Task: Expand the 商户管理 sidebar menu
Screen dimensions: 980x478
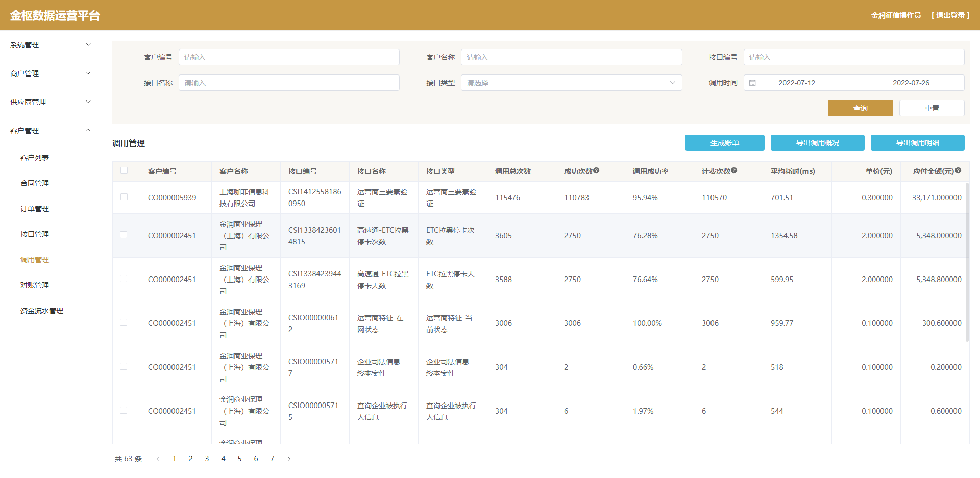Action: pos(51,73)
